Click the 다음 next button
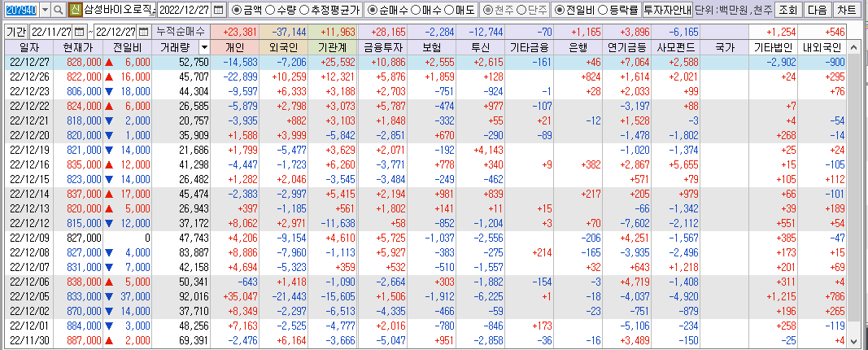Viewport: 868px width, 350px height. pyautogui.click(x=817, y=10)
